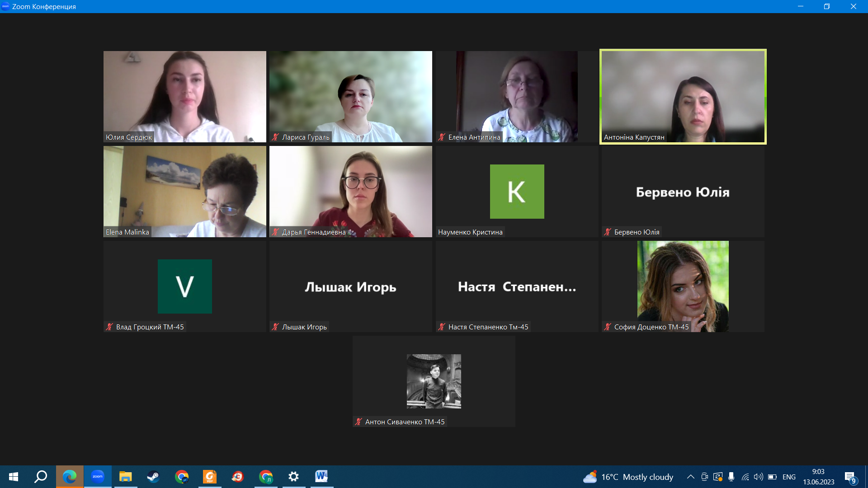This screenshot has height=488, width=868.
Task: Click the large Лышак Игорь name tile
Action: (x=350, y=287)
